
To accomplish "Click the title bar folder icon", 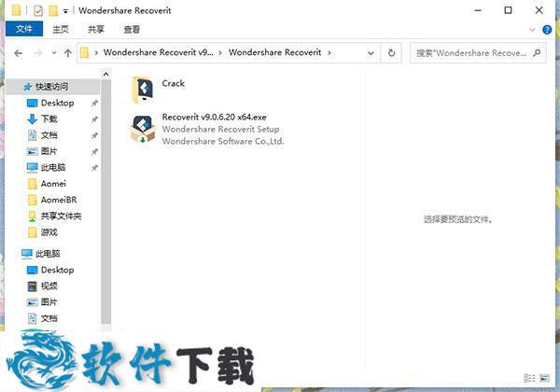I will click(16, 10).
